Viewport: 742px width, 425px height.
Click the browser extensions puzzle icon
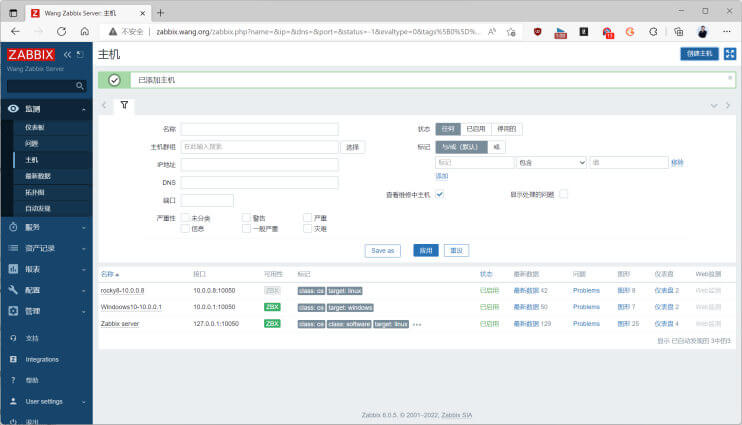coord(653,32)
